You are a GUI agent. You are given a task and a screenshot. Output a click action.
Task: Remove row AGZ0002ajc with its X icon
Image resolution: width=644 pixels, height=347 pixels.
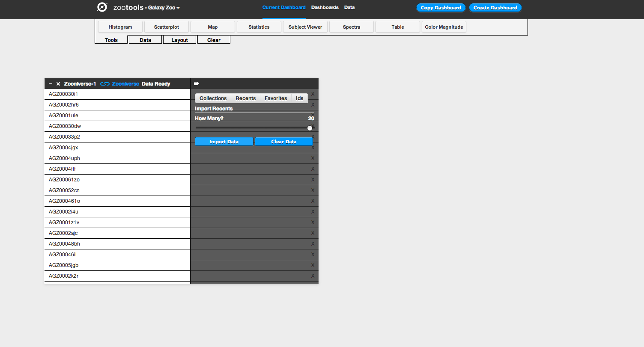(x=313, y=233)
